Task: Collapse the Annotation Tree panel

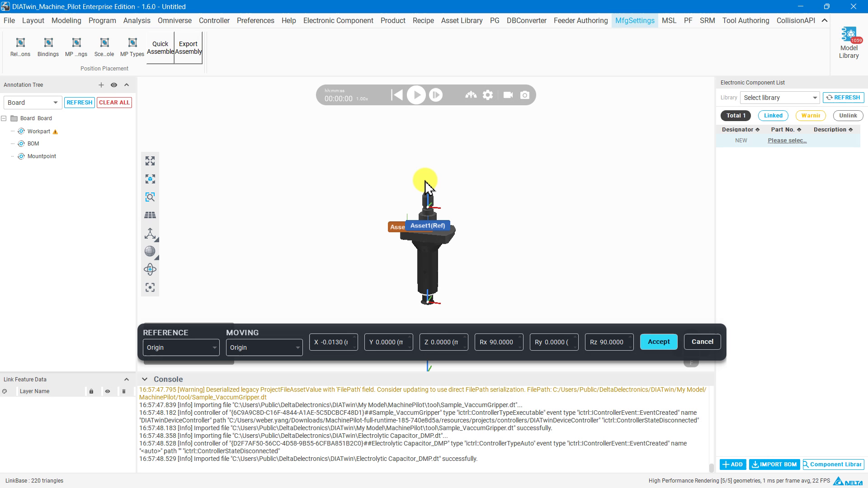Action: click(x=127, y=85)
